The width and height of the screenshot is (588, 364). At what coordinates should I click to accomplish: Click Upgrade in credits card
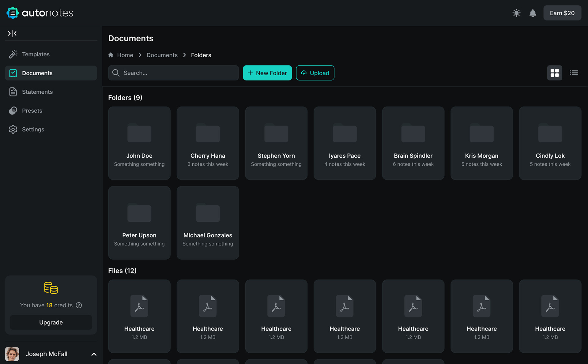click(51, 322)
